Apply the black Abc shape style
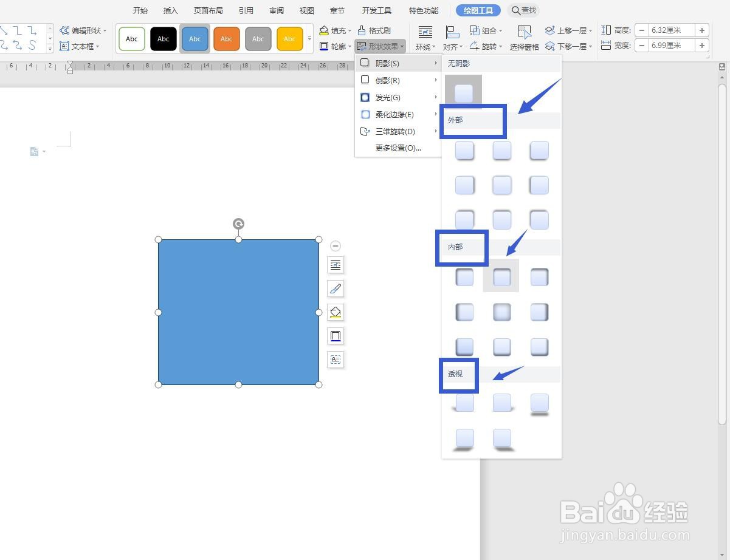The image size is (730, 560). click(164, 39)
